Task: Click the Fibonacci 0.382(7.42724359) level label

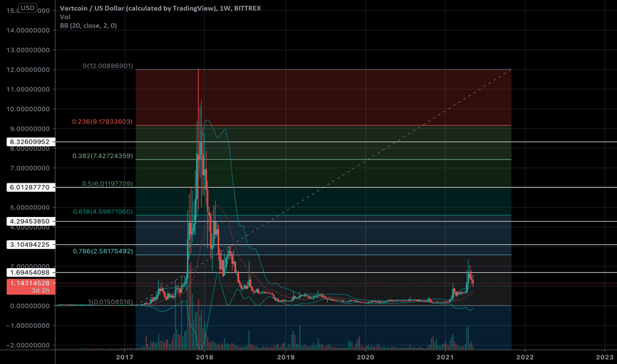Action: click(x=103, y=156)
